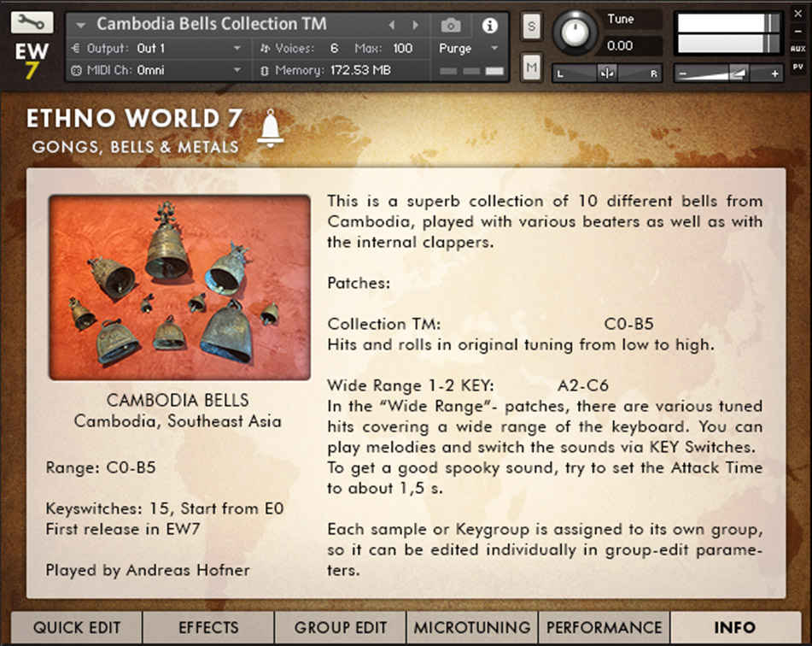Switch to the QUICK EDIT tab

pos(77,627)
